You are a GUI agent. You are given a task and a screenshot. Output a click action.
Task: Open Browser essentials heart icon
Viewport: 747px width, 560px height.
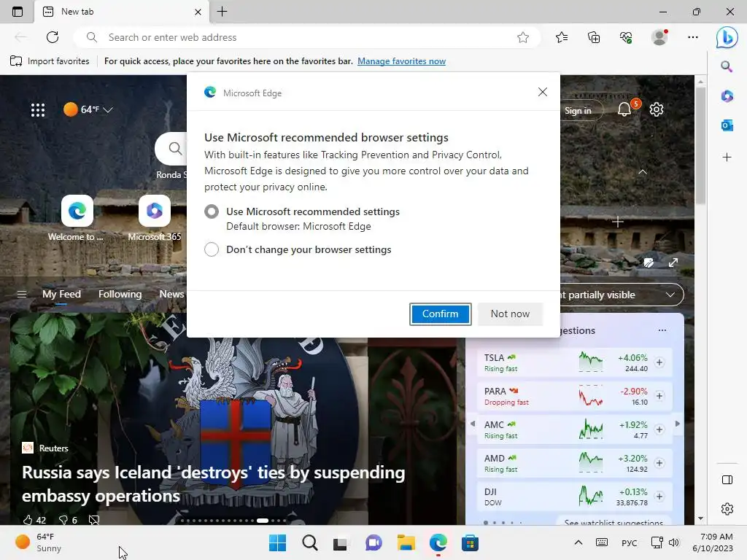pyautogui.click(x=626, y=37)
